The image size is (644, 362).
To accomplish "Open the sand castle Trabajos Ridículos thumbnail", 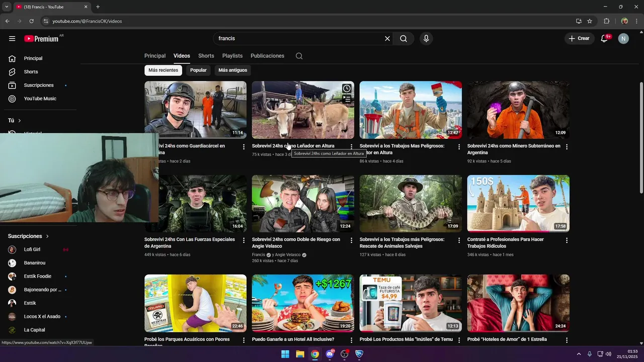I will (x=518, y=204).
